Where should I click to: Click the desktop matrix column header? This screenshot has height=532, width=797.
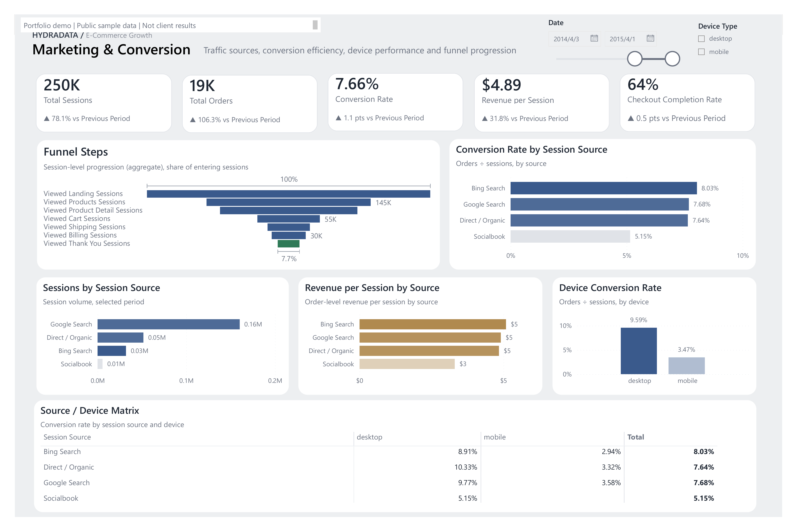pos(369,437)
